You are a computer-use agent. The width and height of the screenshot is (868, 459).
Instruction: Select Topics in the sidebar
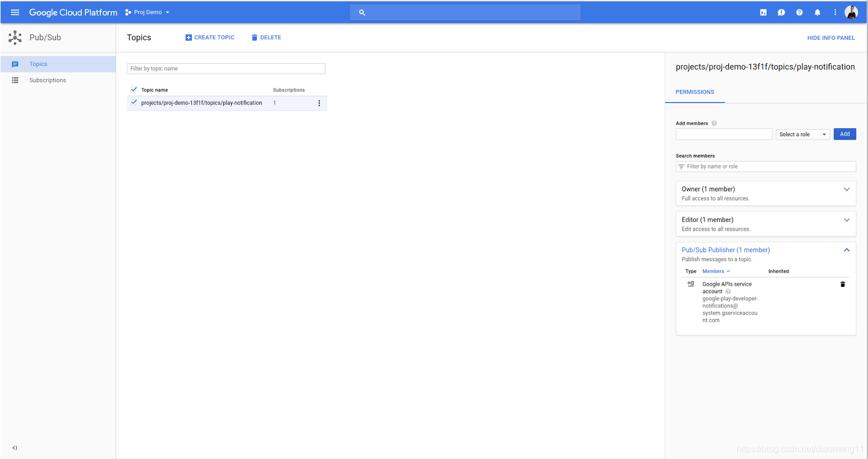tap(58, 64)
